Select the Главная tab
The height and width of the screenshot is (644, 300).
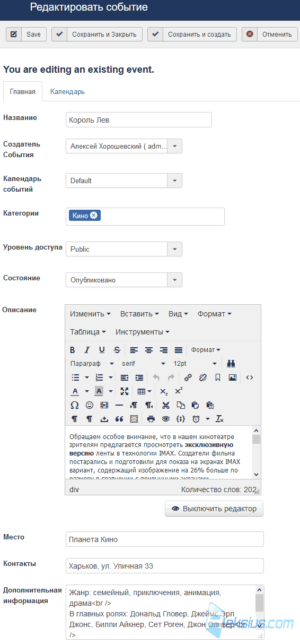coord(23,91)
